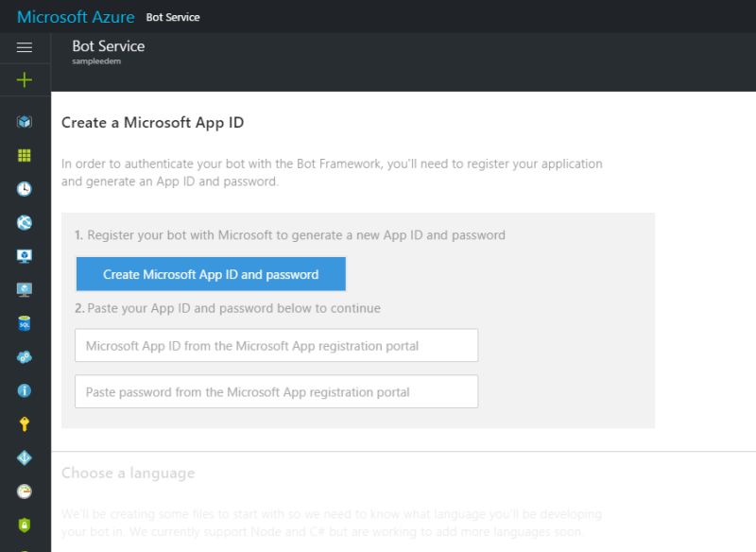
Task: Go home via the Microsoft Azure link
Action: pyautogui.click(x=75, y=16)
